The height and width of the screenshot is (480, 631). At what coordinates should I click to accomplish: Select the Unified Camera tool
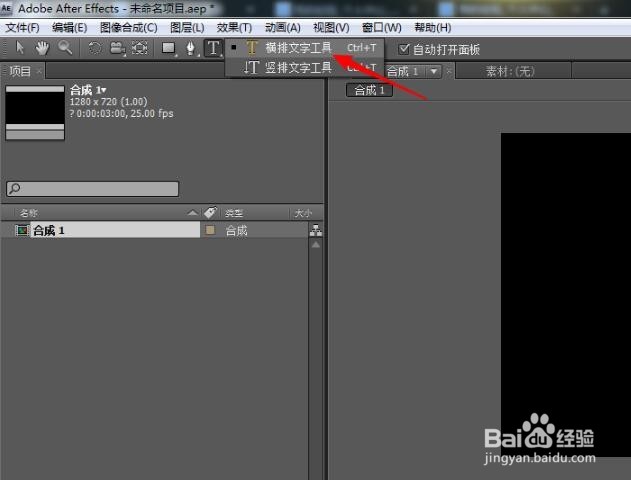(117, 48)
